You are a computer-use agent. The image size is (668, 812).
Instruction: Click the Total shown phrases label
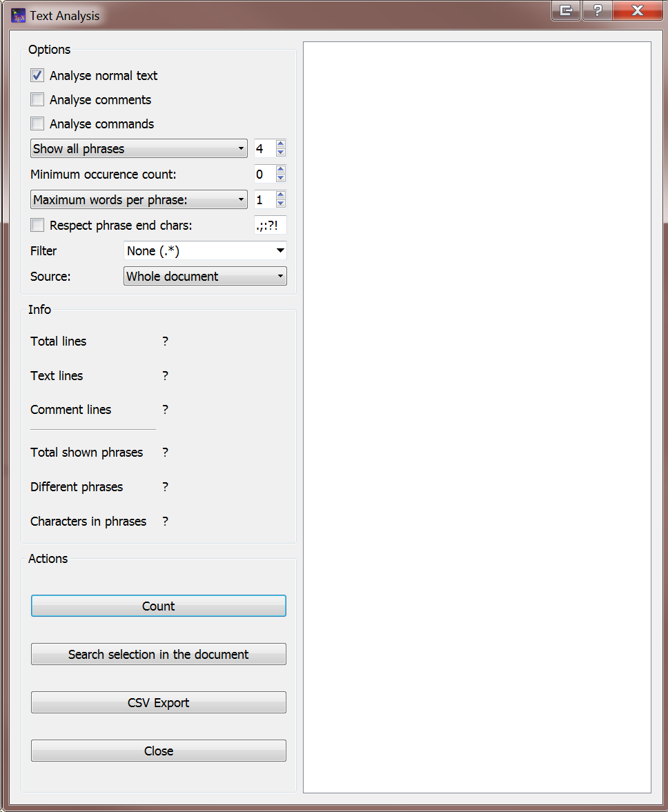pyautogui.click(x=86, y=452)
